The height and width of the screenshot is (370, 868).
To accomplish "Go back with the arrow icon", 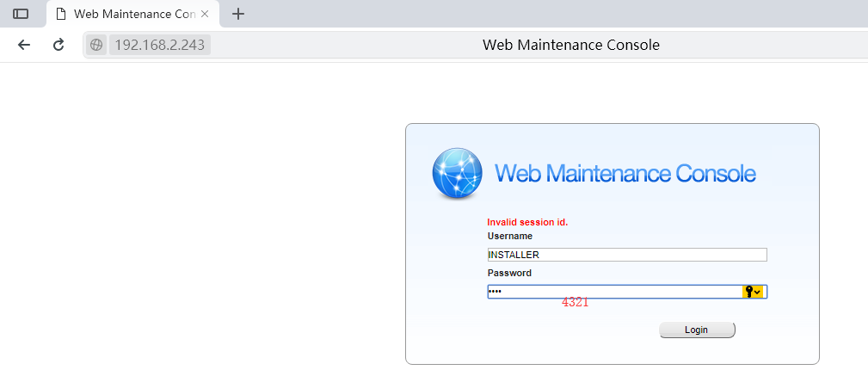I will 24,45.
